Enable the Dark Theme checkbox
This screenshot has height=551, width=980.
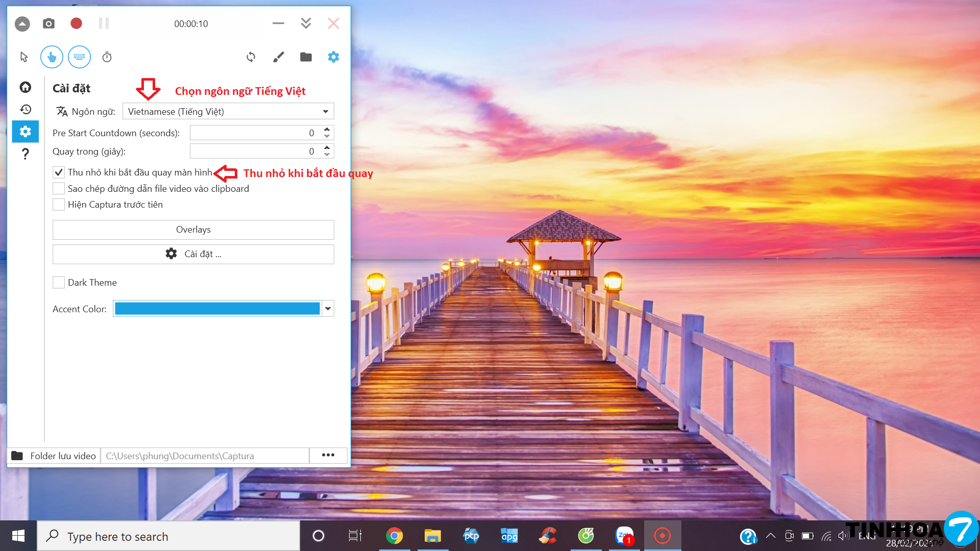pyautogui.click(x=59, y=283)
